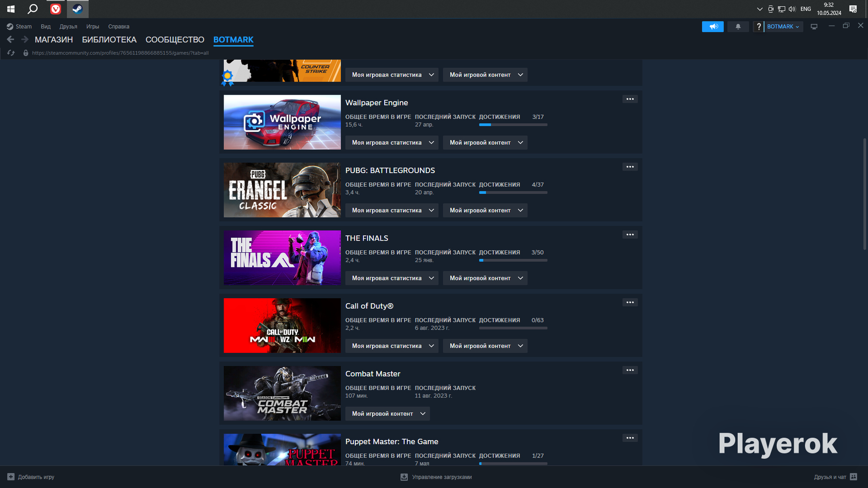Open more options for PUBG: BATTLEGROUNDS
Viewport: 868px width, 488px height.
[x=630, y=167]
